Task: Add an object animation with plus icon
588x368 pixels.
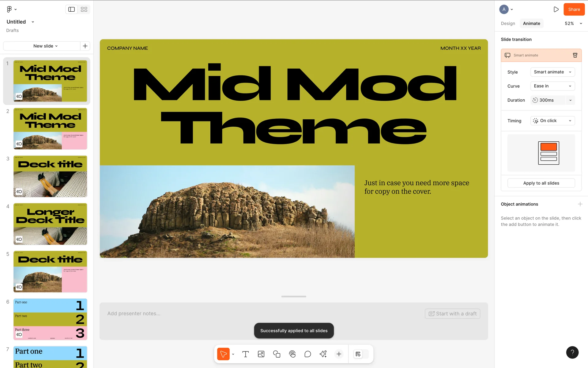Action: coord(580,204)
